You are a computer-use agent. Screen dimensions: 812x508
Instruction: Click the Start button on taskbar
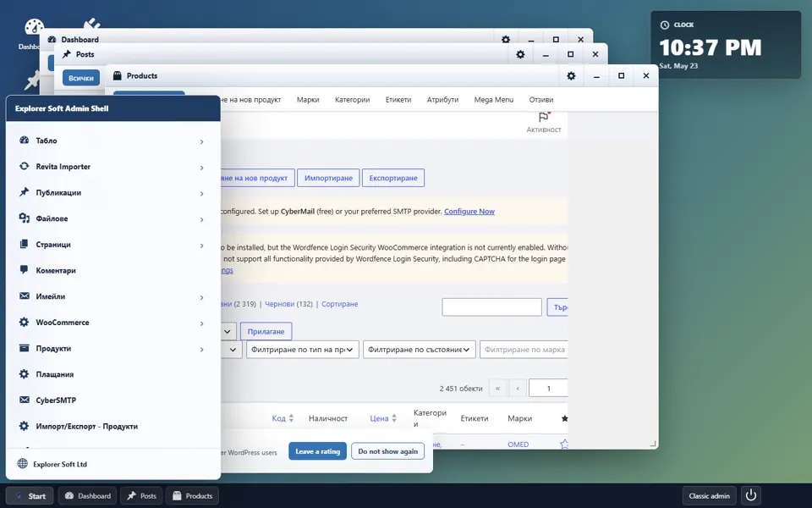pos(30,495)
